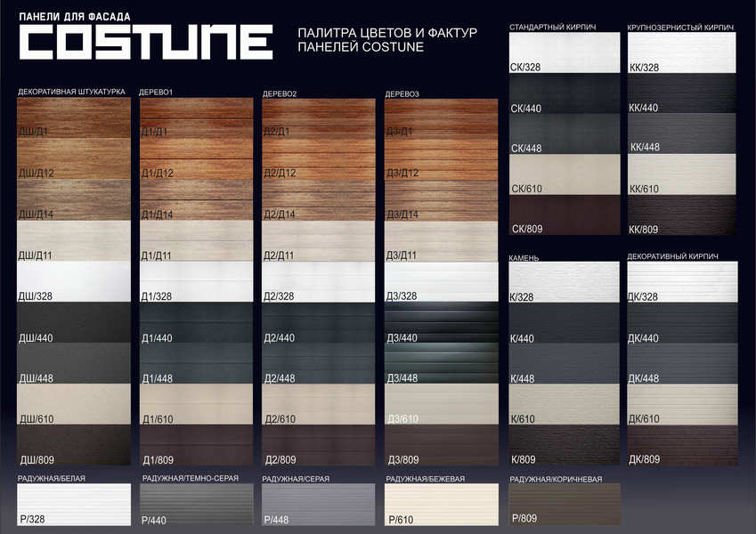The width and height of the screenshot is (756, 534).
Task: Select the Д2/448 grey swatch
Action: [319, 363]
